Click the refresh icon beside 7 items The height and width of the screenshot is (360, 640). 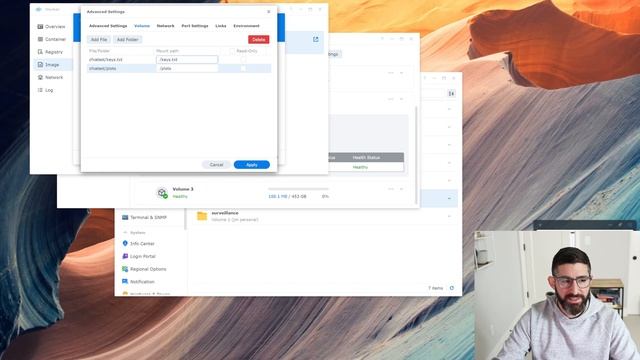coord(452,288)
